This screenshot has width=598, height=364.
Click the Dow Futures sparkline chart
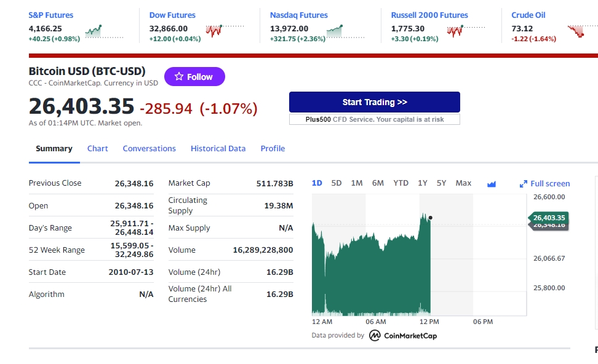click(x=225, y=31)
